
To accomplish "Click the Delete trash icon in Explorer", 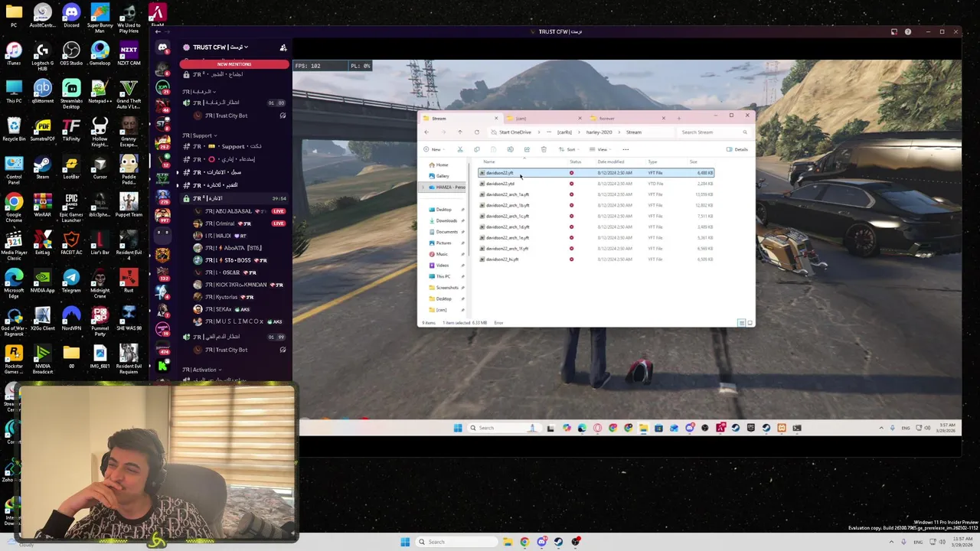I will (x=544, y=149).
